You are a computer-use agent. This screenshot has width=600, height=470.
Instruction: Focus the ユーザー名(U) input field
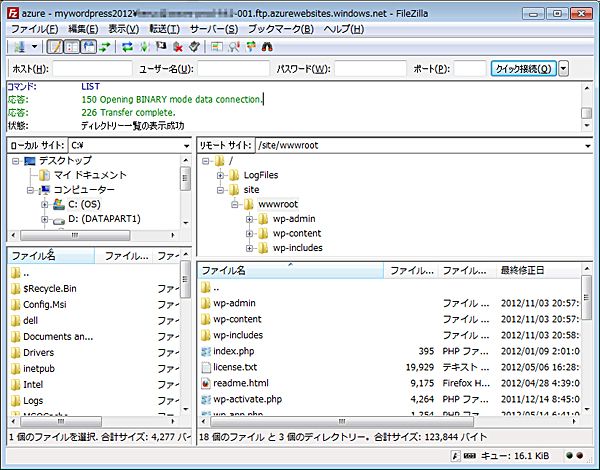tap(233, 69)
